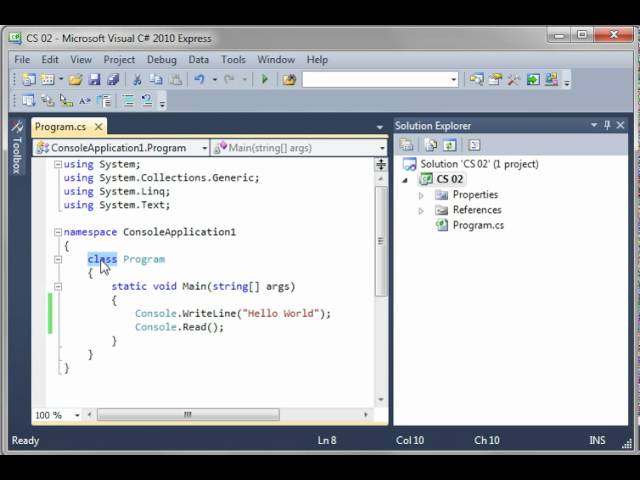Collapse the using directives outline block
Screen dimensions: 640x480
pos(58,164)
